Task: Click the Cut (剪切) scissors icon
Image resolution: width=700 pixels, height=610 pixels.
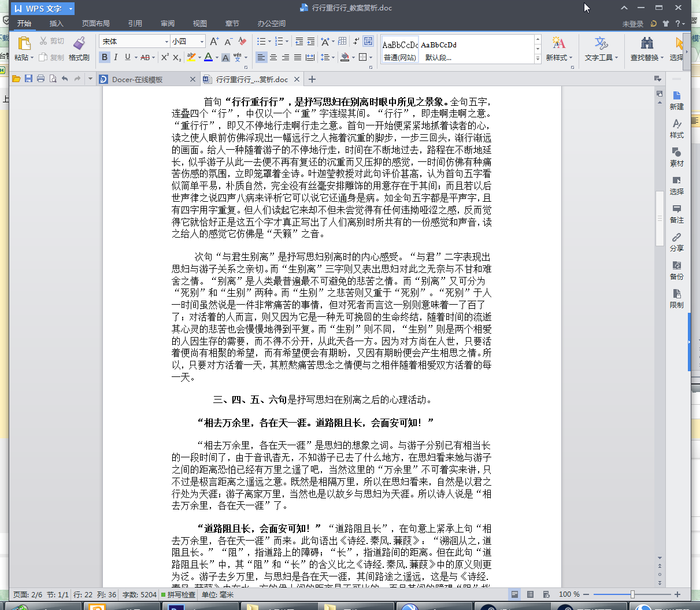Action: [x=43, y=41]
